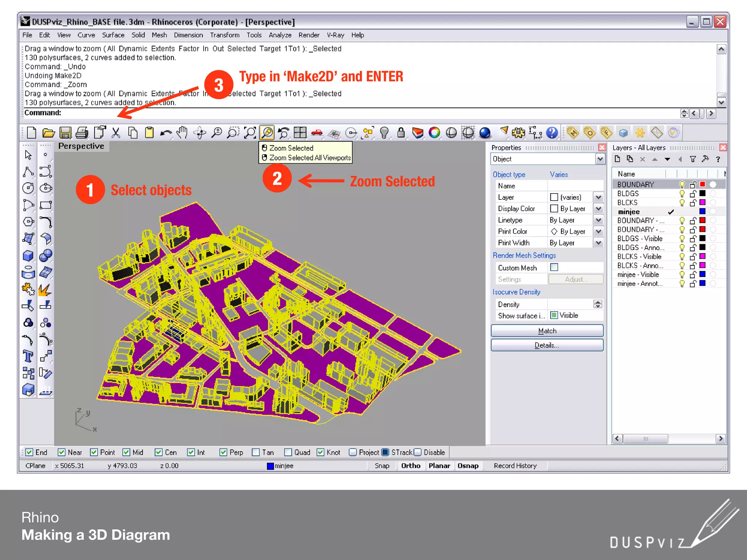Image resolution: width=747 pixels, height=560 pixels.
Task: Click Record History in status bar
Action: point(515,466)
